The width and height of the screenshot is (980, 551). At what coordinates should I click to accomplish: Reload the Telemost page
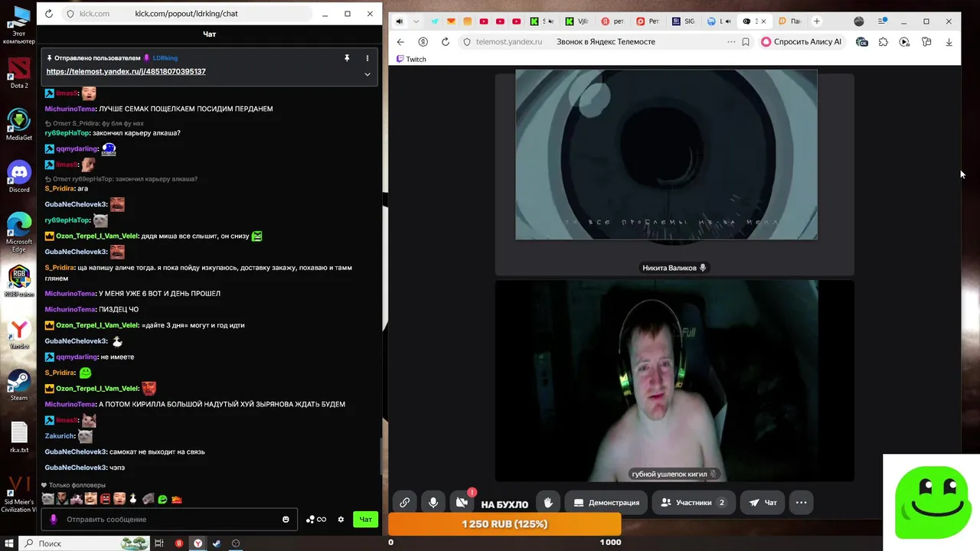click(x=445, y=42)
